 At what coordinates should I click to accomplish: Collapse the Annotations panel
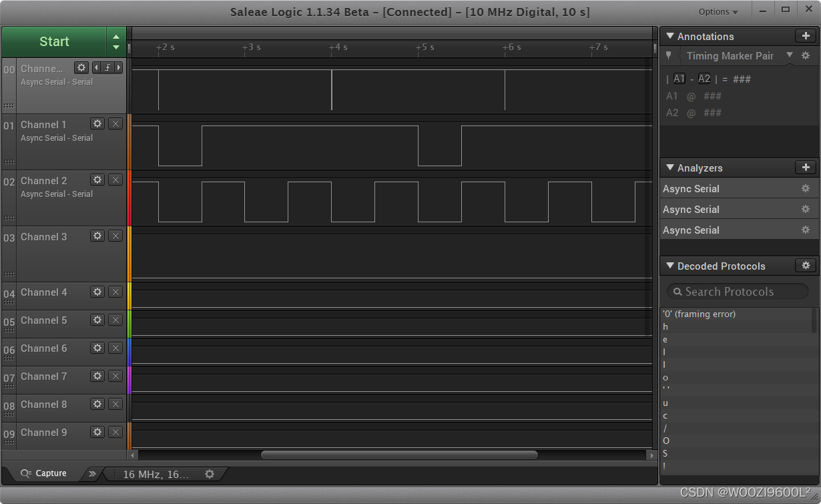(x=669, y=36)
